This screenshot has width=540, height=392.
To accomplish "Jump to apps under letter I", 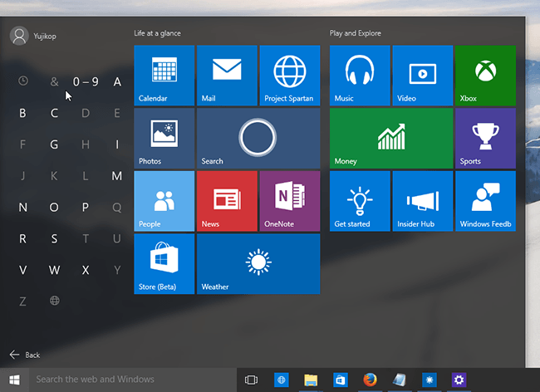I will [117, 145].
